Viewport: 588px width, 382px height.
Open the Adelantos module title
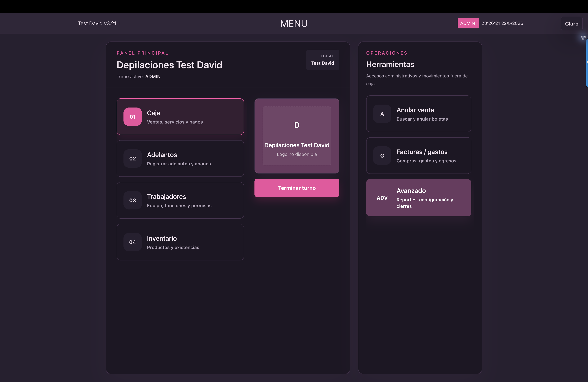click(x=162, y=155)
